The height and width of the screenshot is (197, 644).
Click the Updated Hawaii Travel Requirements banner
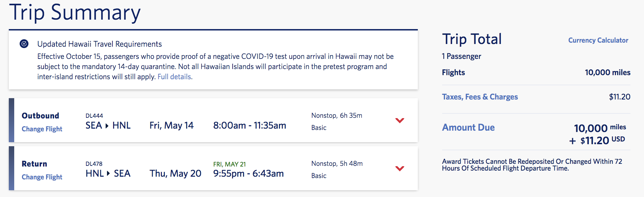[x=99, y=44]
